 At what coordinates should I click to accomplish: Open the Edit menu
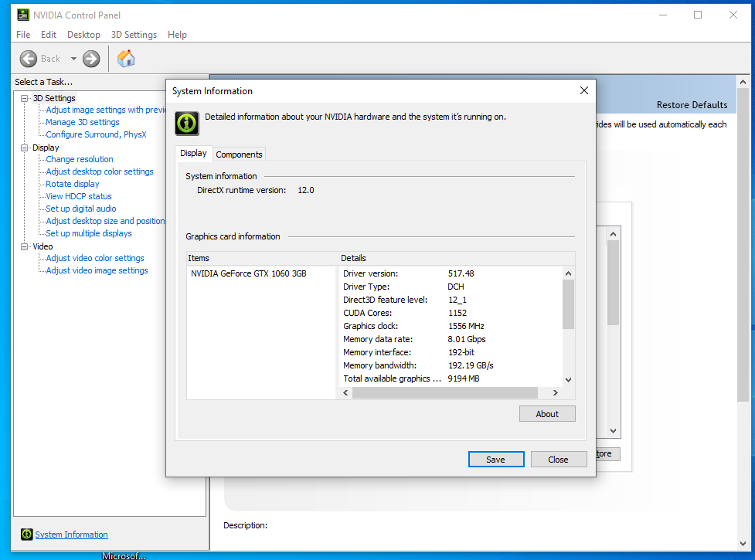[x=49, y=35]
